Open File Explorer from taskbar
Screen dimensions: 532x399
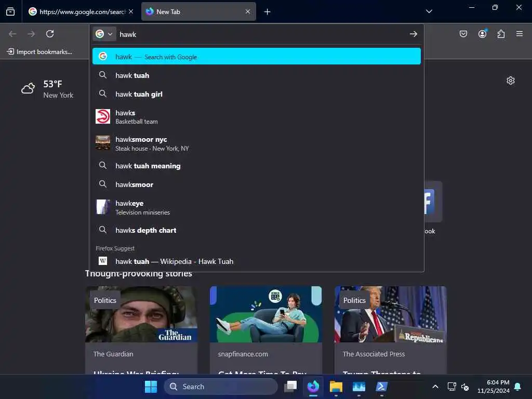[336, 387]
